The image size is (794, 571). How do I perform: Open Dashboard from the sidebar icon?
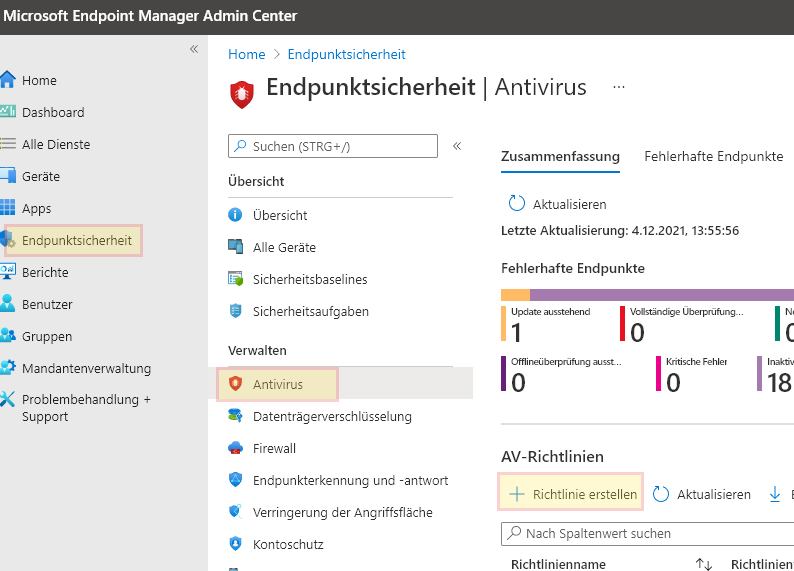point(8,112)
